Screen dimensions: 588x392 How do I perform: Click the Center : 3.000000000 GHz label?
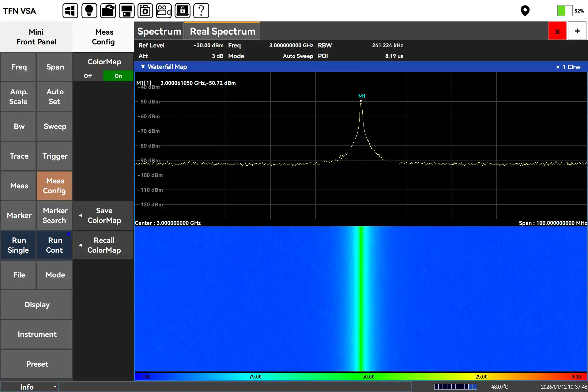(x=168, y=223)
